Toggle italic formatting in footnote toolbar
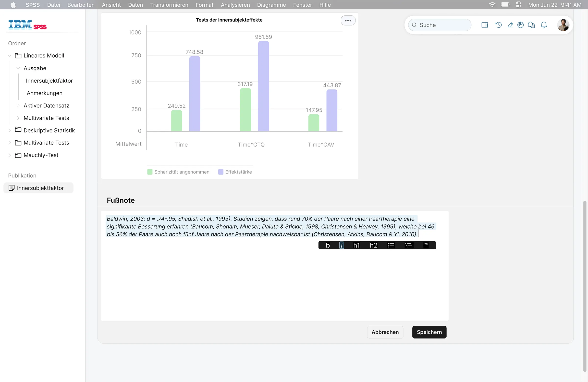 coord(342,245)
